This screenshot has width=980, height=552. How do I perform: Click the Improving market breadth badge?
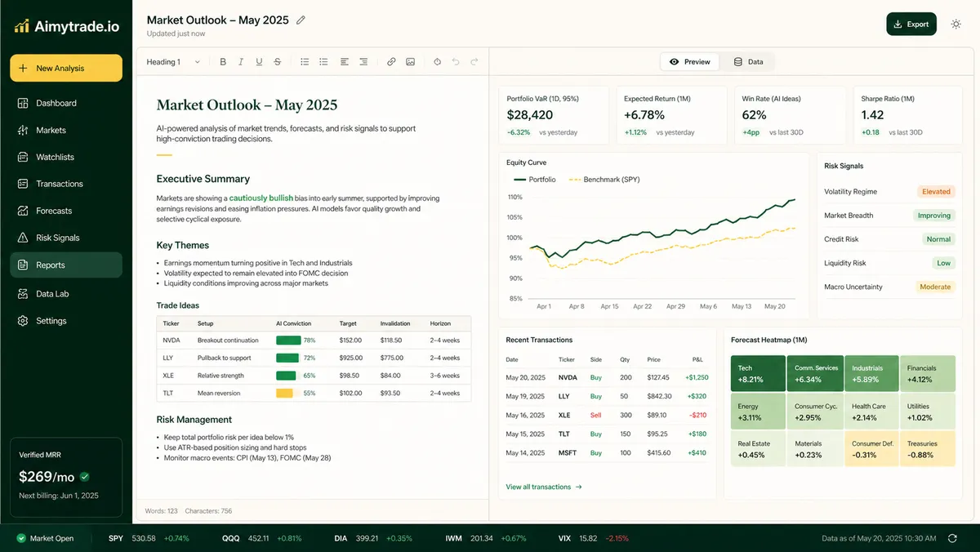934,216
